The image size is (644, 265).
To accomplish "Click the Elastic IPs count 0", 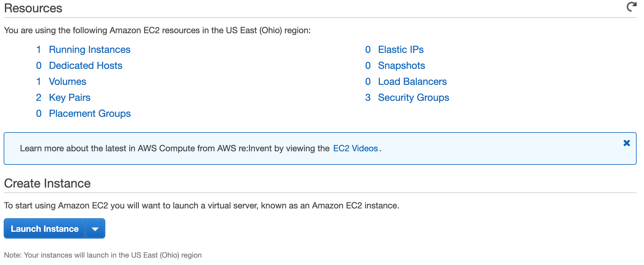I will pyautogui.click(x=368, y=49).
